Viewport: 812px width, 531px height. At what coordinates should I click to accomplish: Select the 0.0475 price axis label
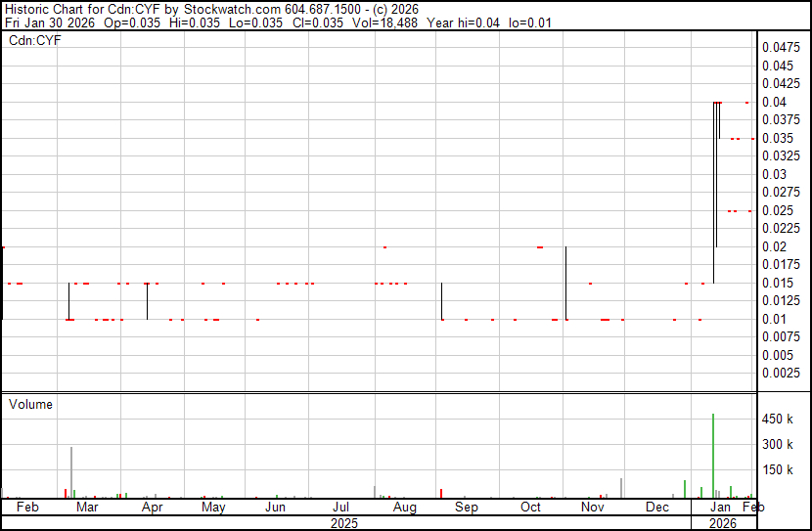coord(781,48)
